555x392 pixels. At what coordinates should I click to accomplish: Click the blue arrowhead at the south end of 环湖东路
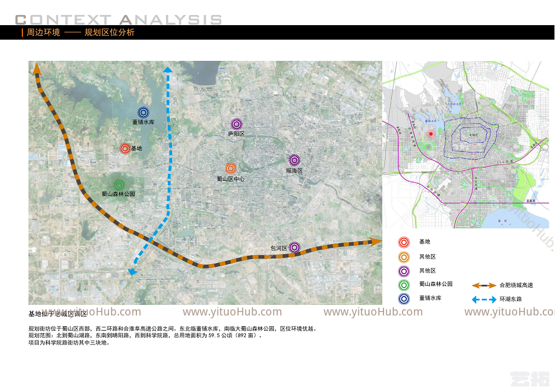pos(132,272)
